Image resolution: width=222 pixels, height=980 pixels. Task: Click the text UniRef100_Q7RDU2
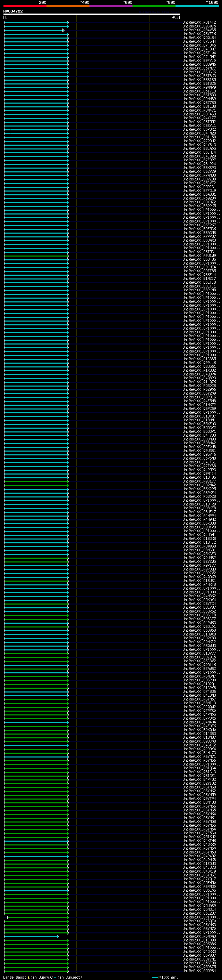coord(199,141)
